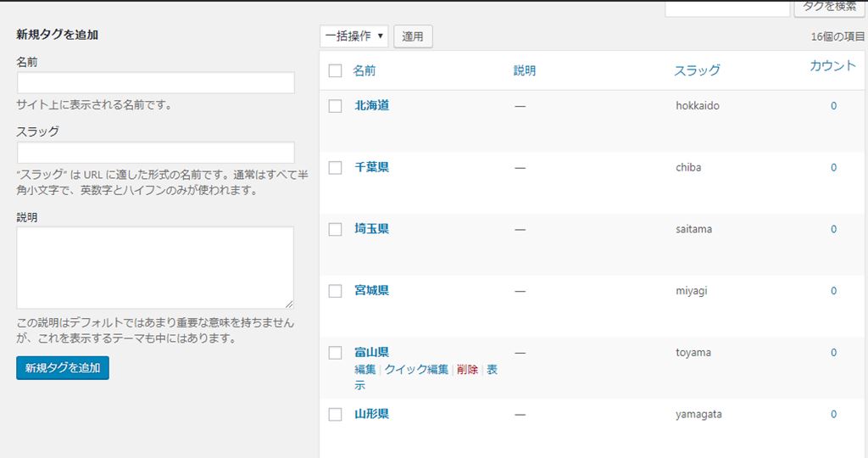Image resolution: width=868 pixels, height=458 pixels.
Task: Open the 山形県 tag name link
Action: [x=371, y=414]
